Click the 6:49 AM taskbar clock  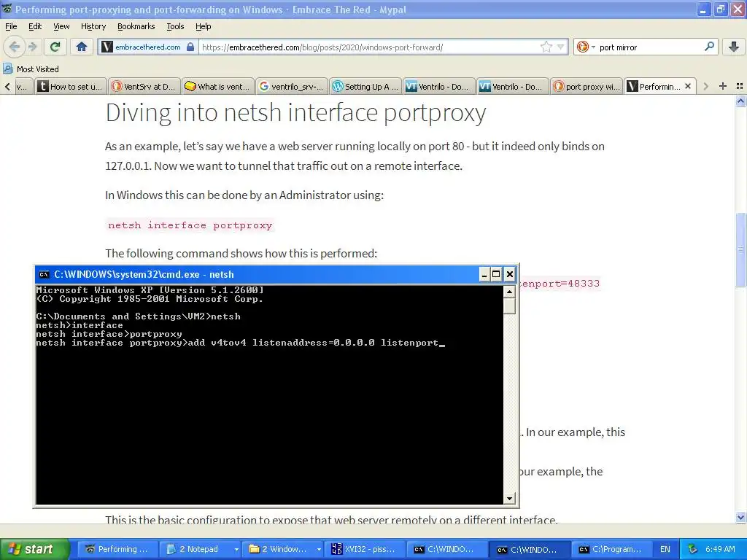720,549
